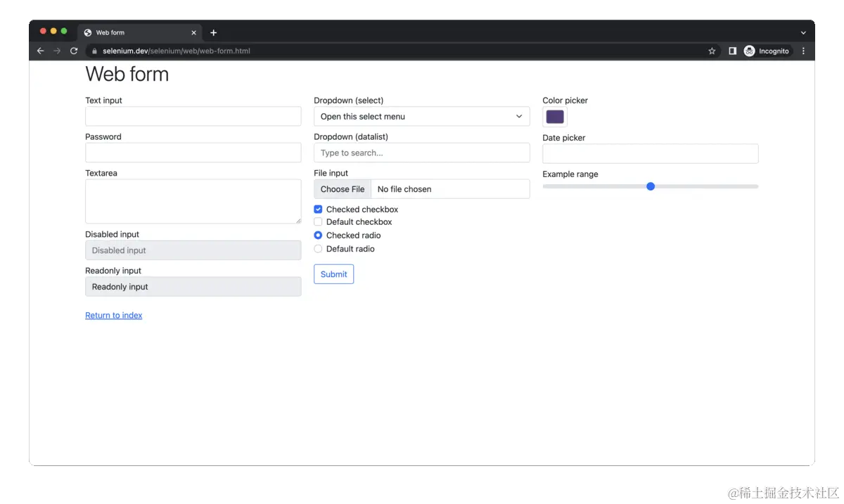
Task: Click the macOS green maximize button
Action: 64,31
